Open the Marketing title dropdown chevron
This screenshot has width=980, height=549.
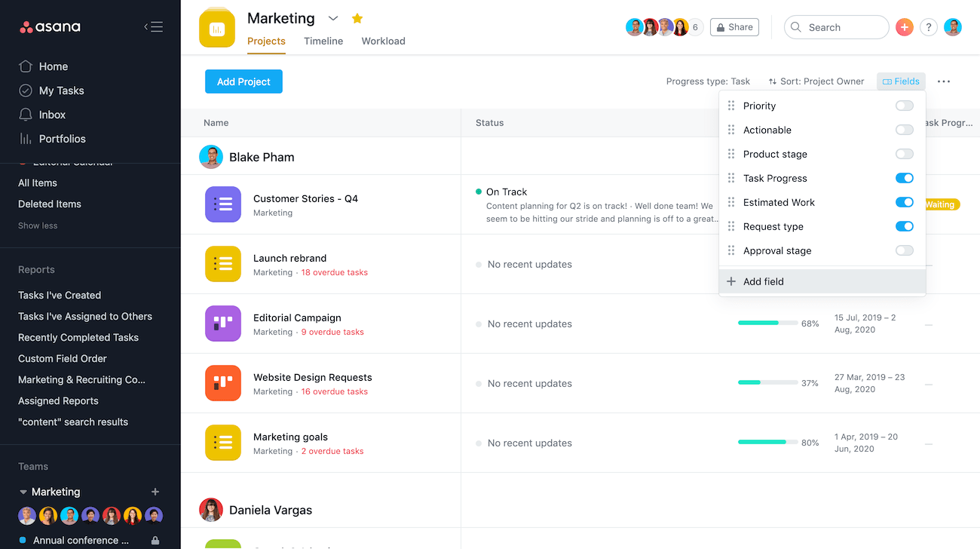[333, 18]
